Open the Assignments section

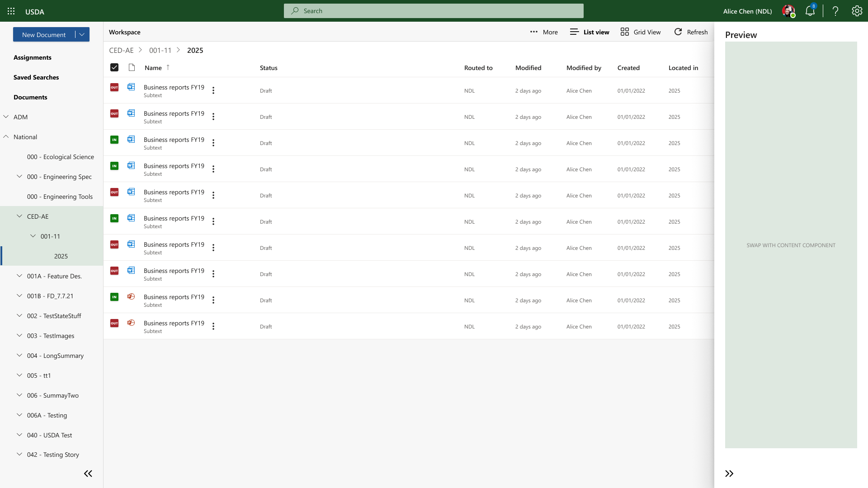(33, 57)
